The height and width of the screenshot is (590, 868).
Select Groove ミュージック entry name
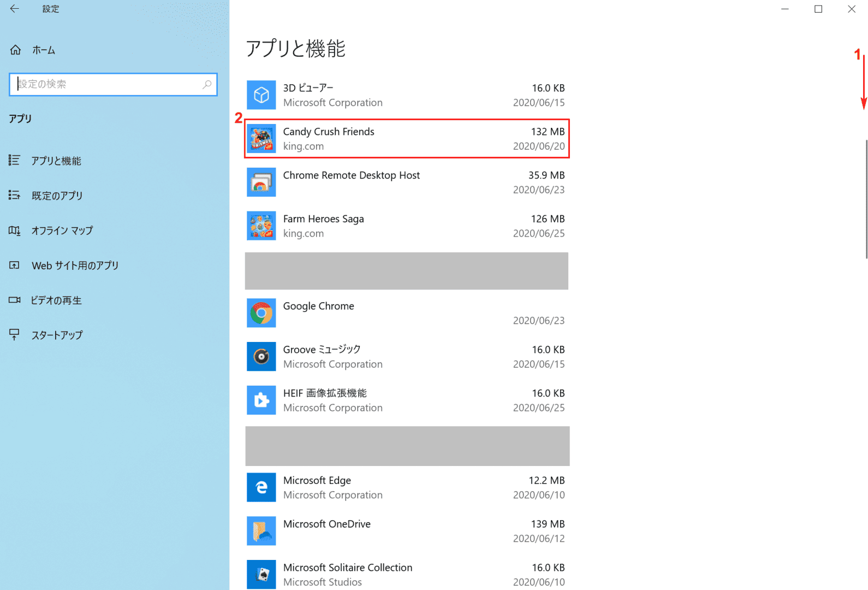coord(322,350)
